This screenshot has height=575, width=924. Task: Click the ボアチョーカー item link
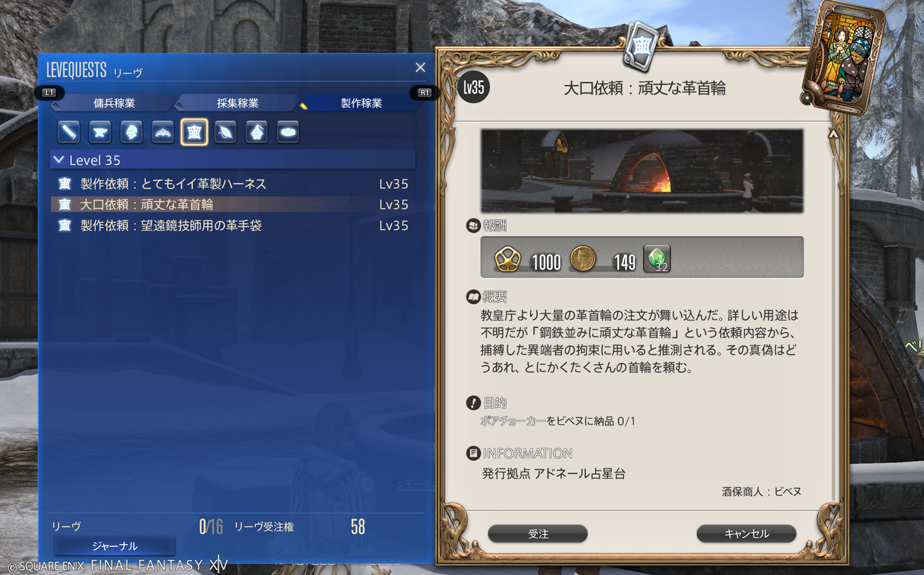[x=513, y=421]
